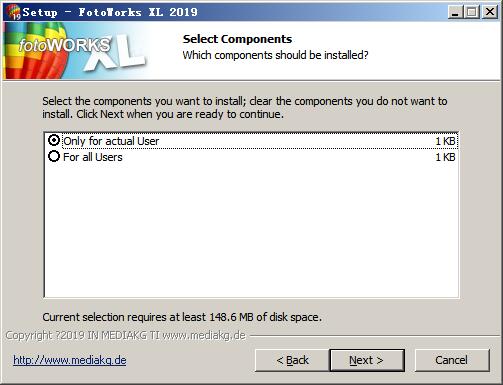Click the 1 KB size beside 'For all Users'

coord(445,157)
